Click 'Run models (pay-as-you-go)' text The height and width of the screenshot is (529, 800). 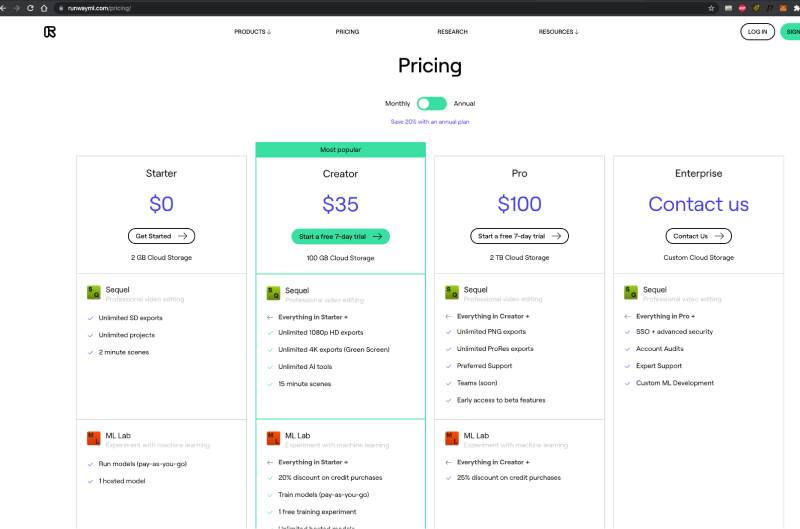coord(143,464)
